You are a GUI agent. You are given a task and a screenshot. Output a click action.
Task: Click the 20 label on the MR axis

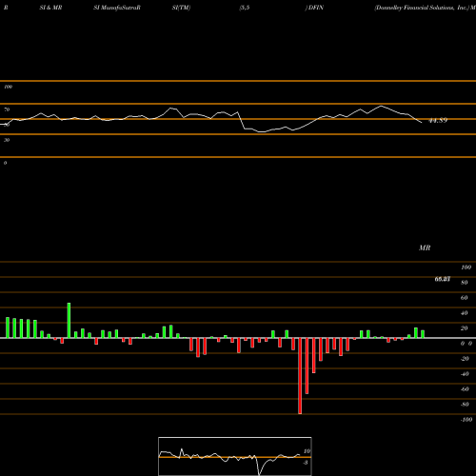tap(465, 328)
